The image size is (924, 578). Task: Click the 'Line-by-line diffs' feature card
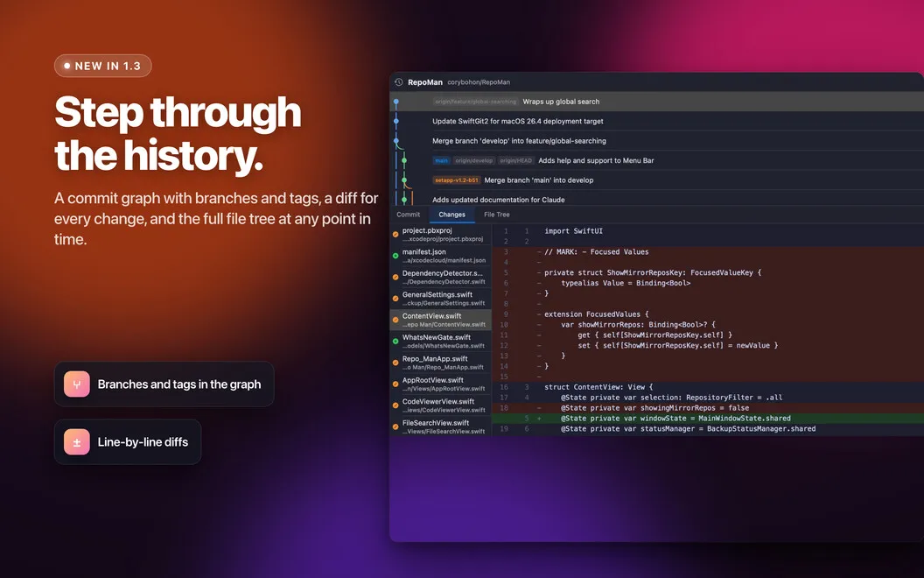(x=128, y=442)
